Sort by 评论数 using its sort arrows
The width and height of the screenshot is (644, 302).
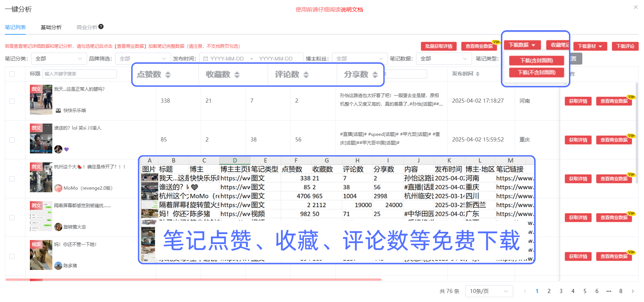point(306,75)
